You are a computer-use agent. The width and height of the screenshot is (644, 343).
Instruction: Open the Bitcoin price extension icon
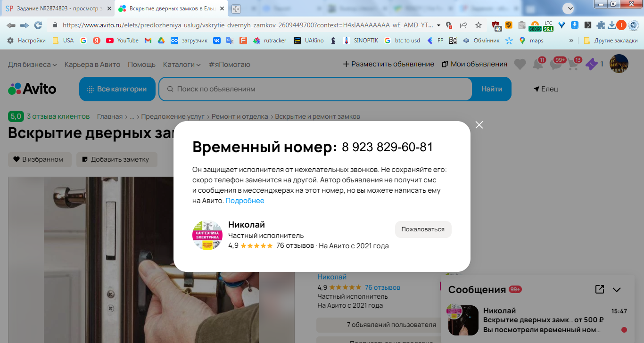(x=535, y=26)
